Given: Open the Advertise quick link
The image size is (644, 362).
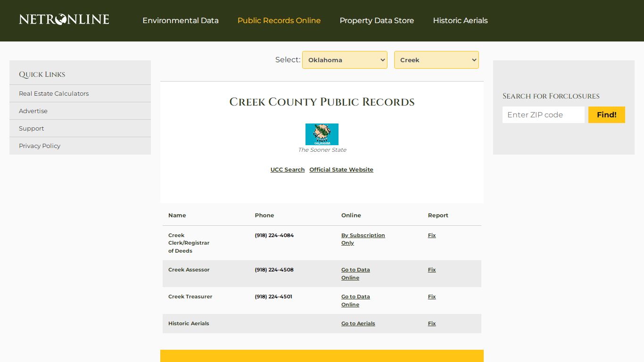Looking at the screenshot, I should click(33, 111).
